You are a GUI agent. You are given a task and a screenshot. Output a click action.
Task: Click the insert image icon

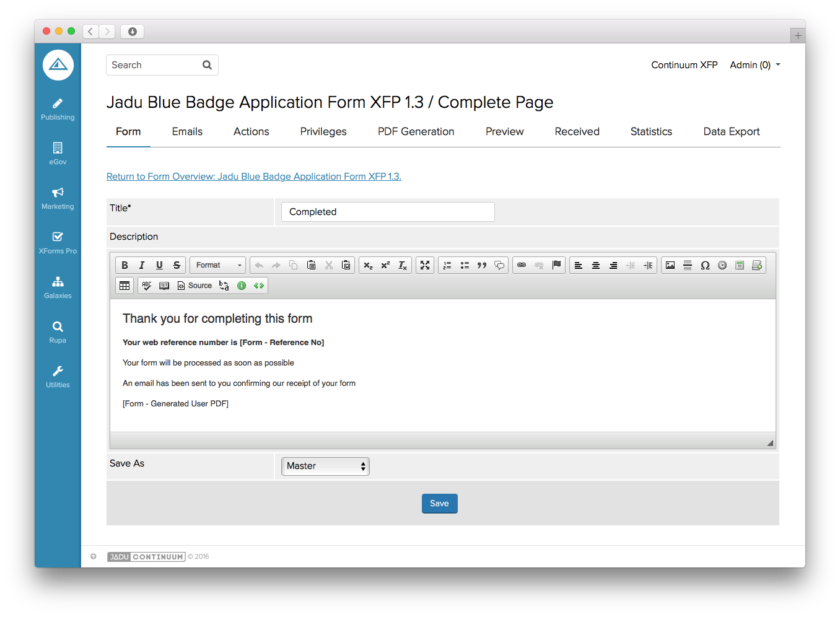pyautogui.click(x=670, y=265)
